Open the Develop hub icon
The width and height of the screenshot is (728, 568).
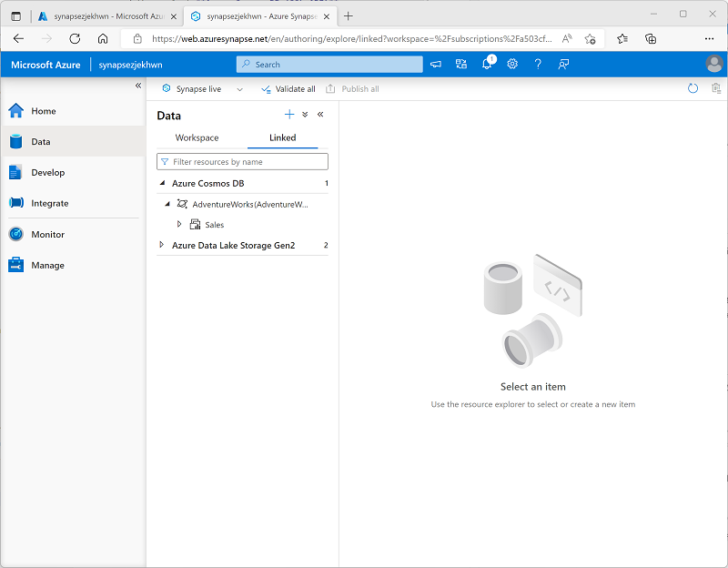15,172
